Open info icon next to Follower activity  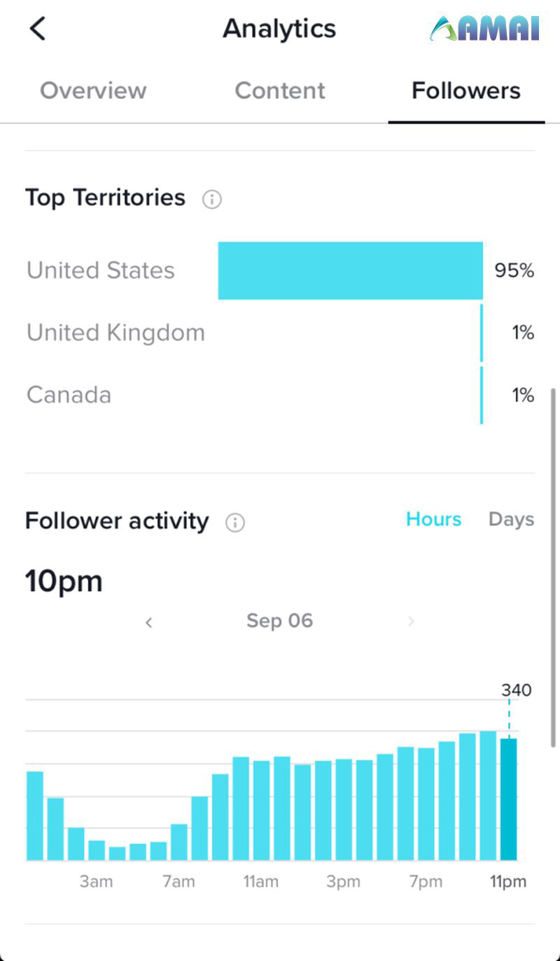pyautogui.click(x=235, y=523)
